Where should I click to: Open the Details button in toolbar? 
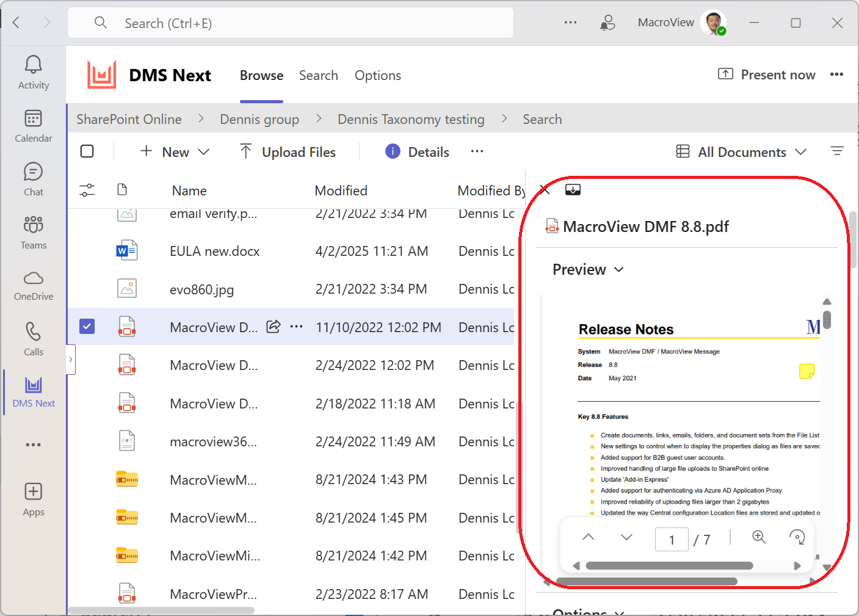[418, 152]
